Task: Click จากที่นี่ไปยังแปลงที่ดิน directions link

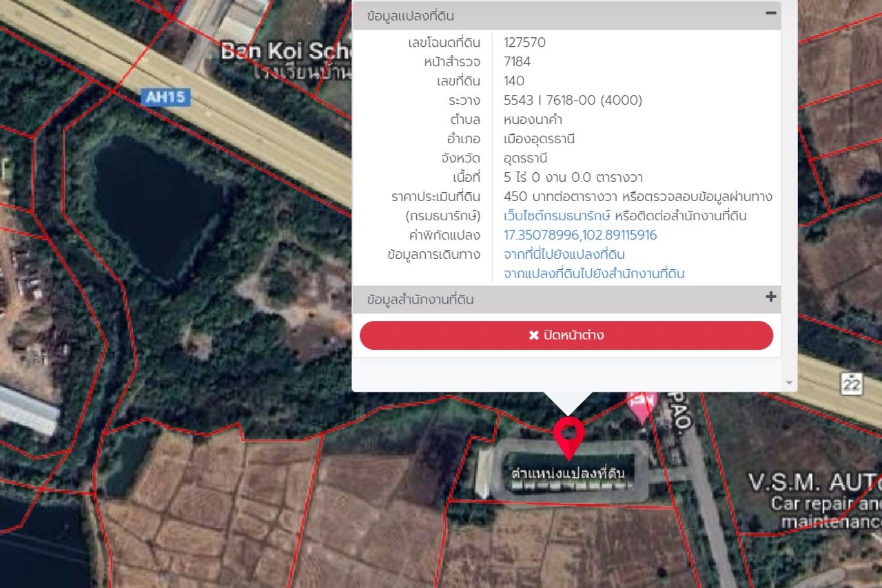Action: coord(564,255)
